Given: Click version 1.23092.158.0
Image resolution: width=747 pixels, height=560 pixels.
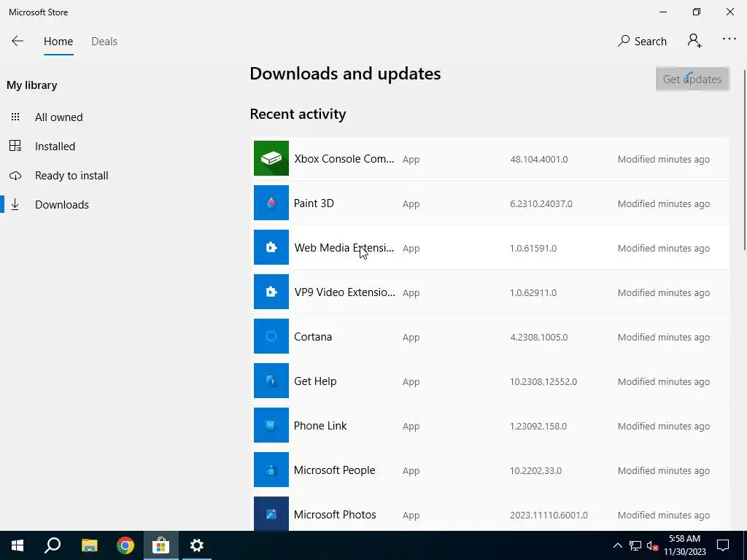Looking at the screenshot, I should 538,426.
